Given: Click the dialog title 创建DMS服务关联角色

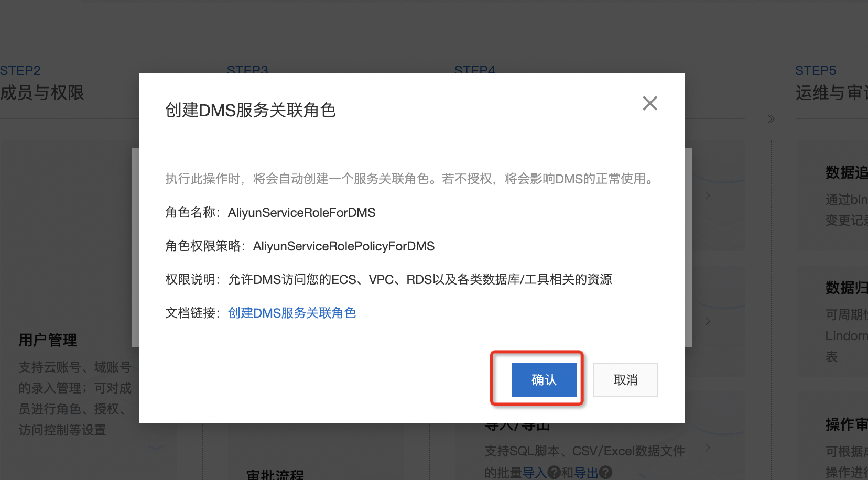Looking at the screenshot, I should pos(251,110).
